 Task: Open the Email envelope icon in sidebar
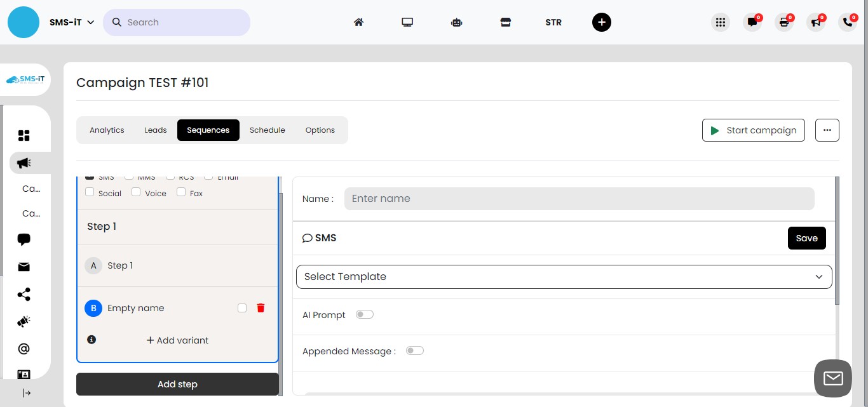coord(24,267)
